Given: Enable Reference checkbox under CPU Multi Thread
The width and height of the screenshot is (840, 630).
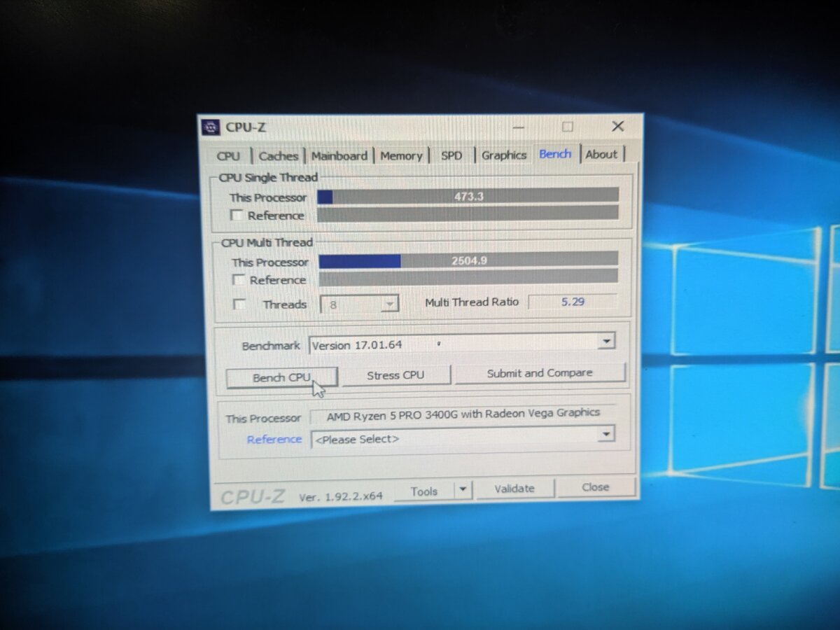Looking at the screenshot, I should (x=239, y=280).
